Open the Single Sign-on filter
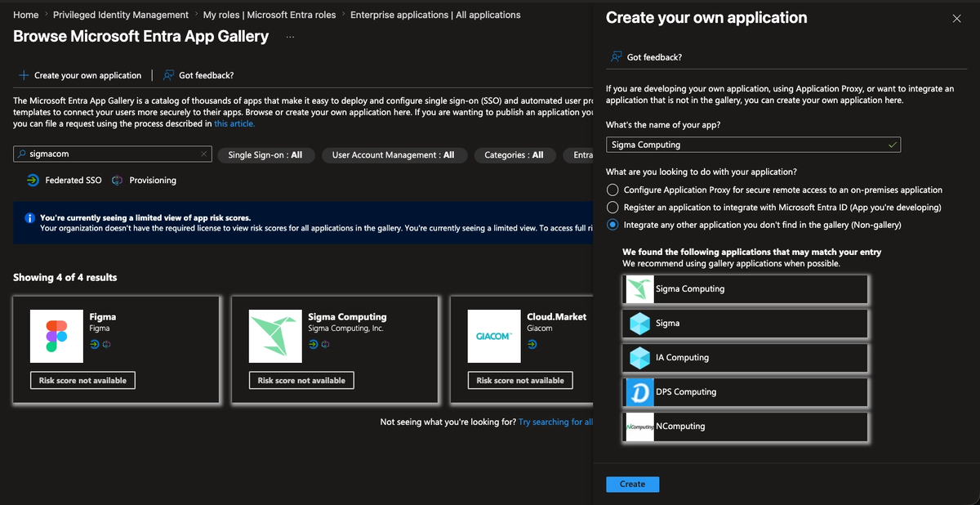Viewport: 980px width, 505px height. pos(265,154)
